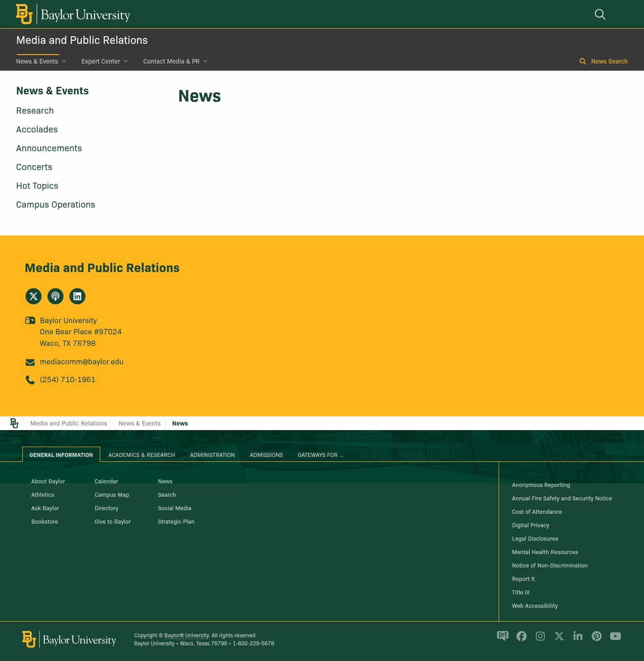644x661 pixels.
Task: Go to Announcements in the sidebar
Action: pyautogui.click(x=49, y=148)
